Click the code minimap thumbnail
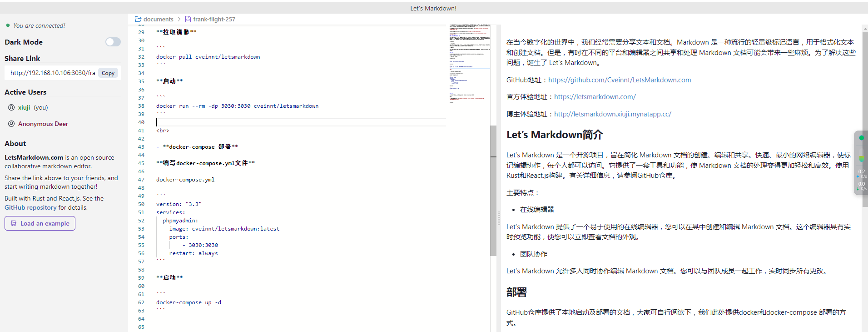The width and height of the screenshot is (868, 332). pyautogui.click(x=470, y=64)
